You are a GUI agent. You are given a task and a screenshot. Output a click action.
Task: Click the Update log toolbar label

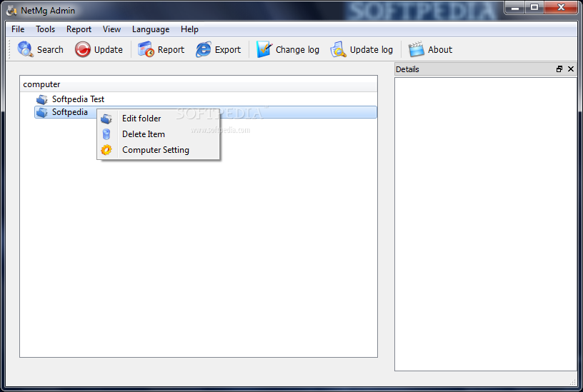(372, 50)
